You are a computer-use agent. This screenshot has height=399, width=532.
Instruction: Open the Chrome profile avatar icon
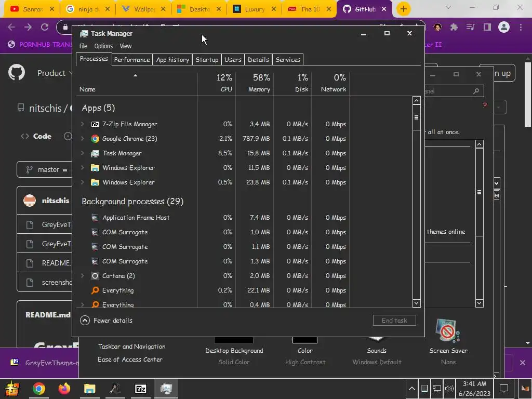tap(504, 27)
